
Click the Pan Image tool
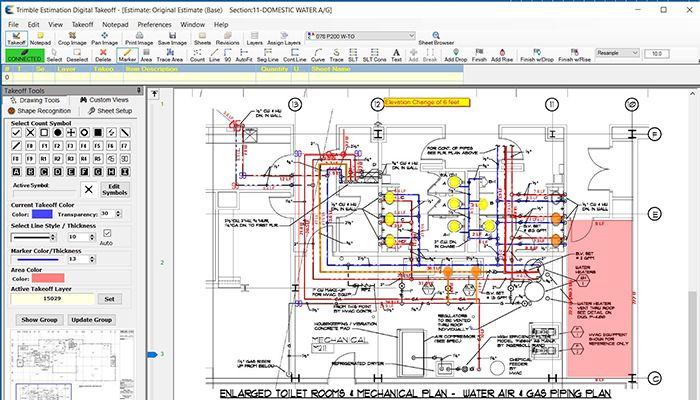[x=104, y=39]
